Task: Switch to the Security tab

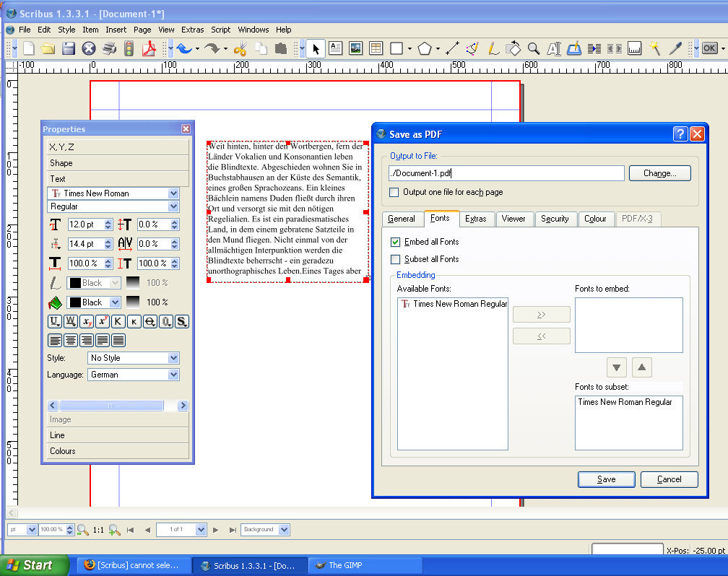Action: [555, 219]
